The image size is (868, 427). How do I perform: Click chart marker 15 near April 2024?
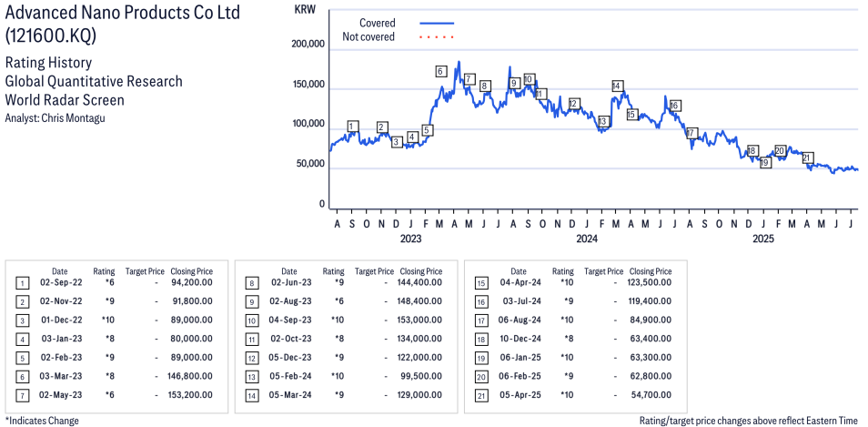tap(632, 115)
